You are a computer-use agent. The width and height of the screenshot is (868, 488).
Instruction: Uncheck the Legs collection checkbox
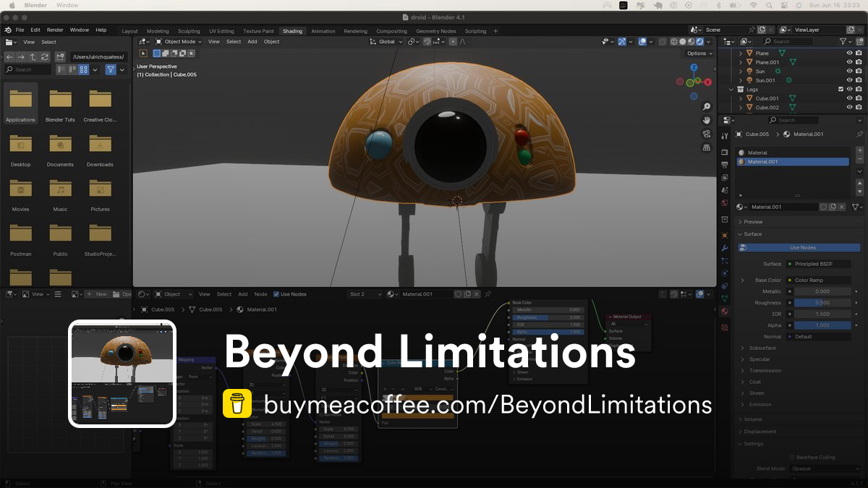tap(841, 89)
